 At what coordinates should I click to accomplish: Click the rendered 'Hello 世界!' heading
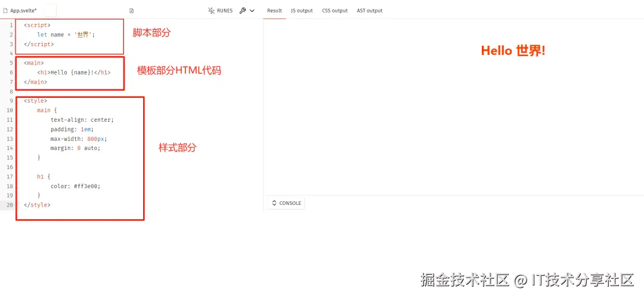coord(513,51)
